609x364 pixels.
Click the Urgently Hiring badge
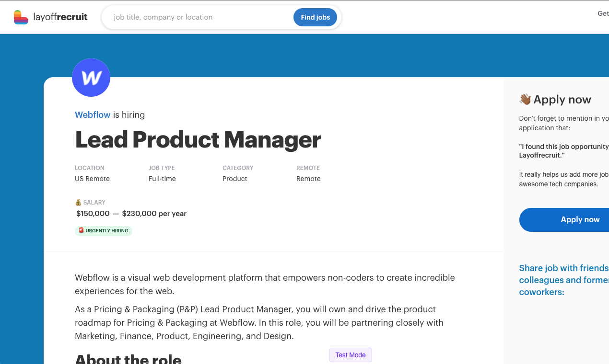point(103,231)
